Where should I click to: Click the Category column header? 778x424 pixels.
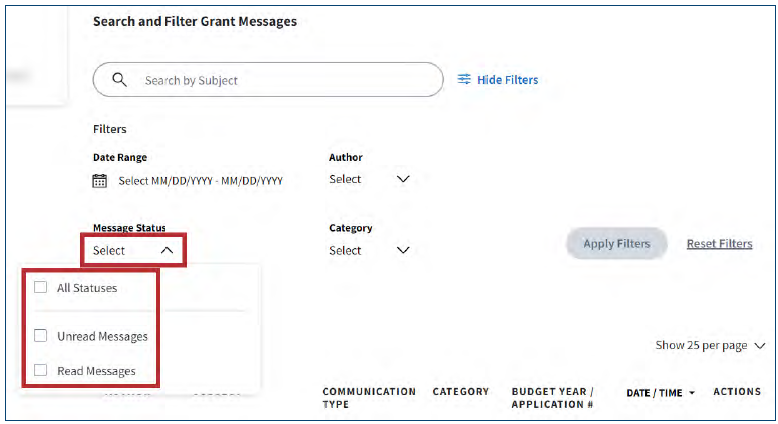460,392
